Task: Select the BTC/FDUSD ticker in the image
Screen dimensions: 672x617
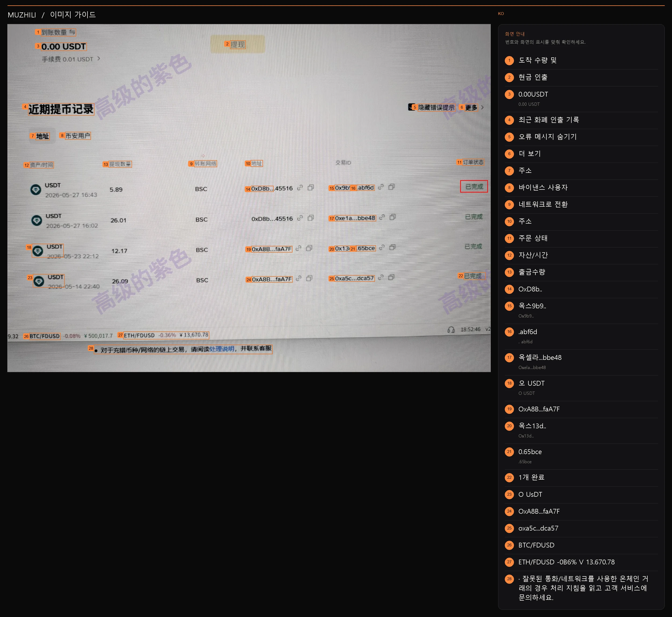Action: [x=44, y=336]
